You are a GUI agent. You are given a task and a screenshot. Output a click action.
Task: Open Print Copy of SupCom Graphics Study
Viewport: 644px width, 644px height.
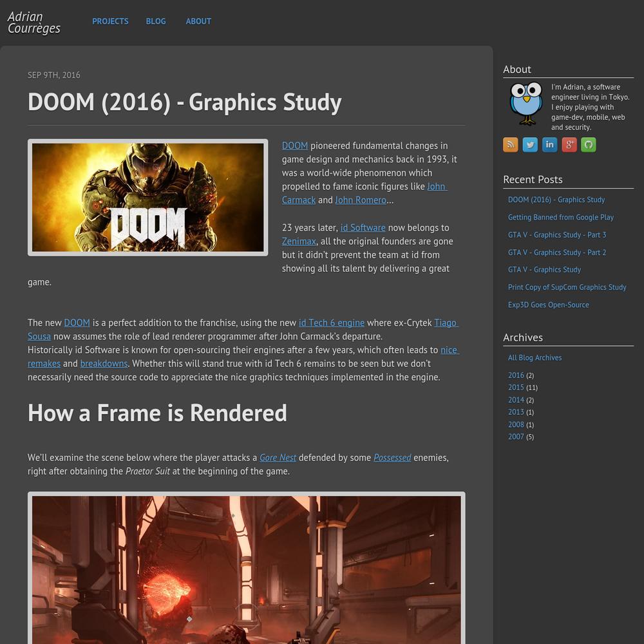point(567,287)
